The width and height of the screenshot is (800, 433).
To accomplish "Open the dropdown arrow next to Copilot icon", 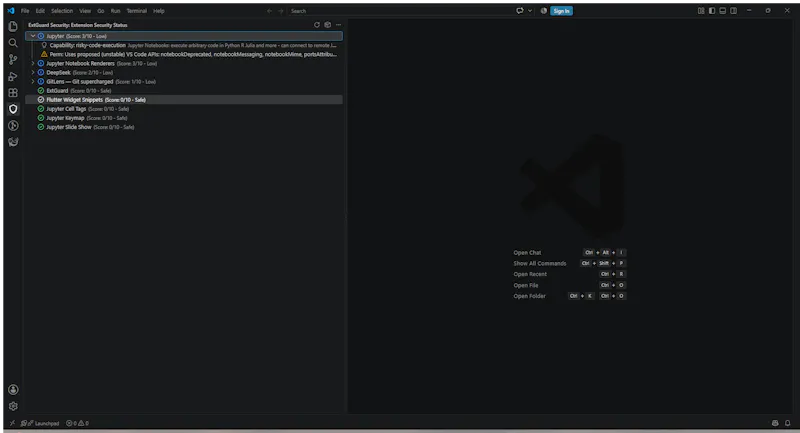I will click(530, 11).
